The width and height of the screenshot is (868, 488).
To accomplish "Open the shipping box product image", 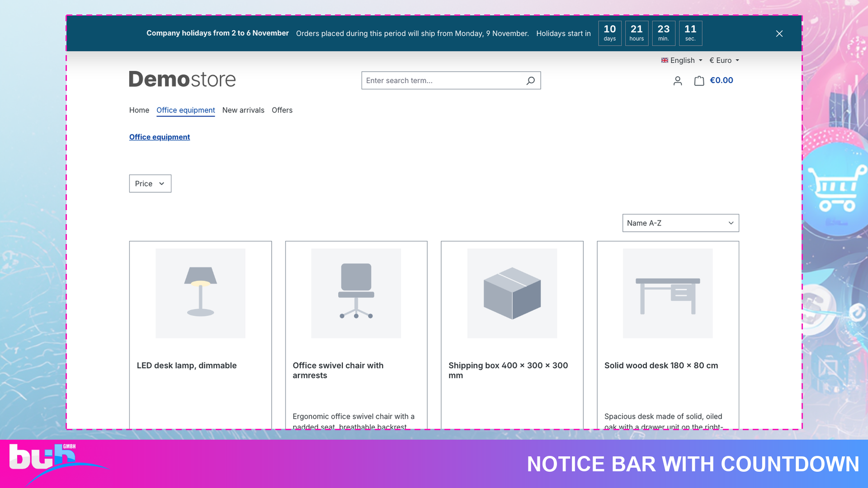I will [x=512, y=293].
